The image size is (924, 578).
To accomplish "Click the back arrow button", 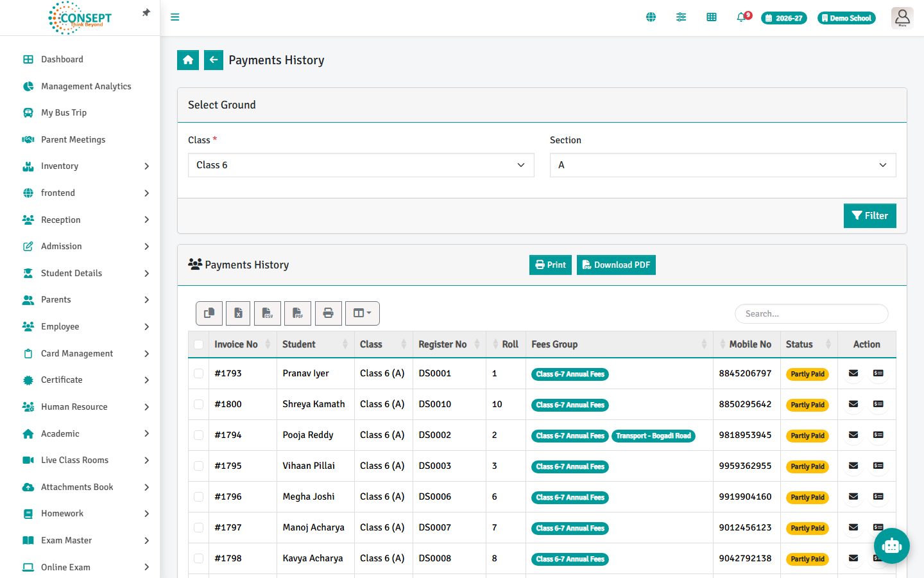I will pyautogui.click(x=214, y=60).
